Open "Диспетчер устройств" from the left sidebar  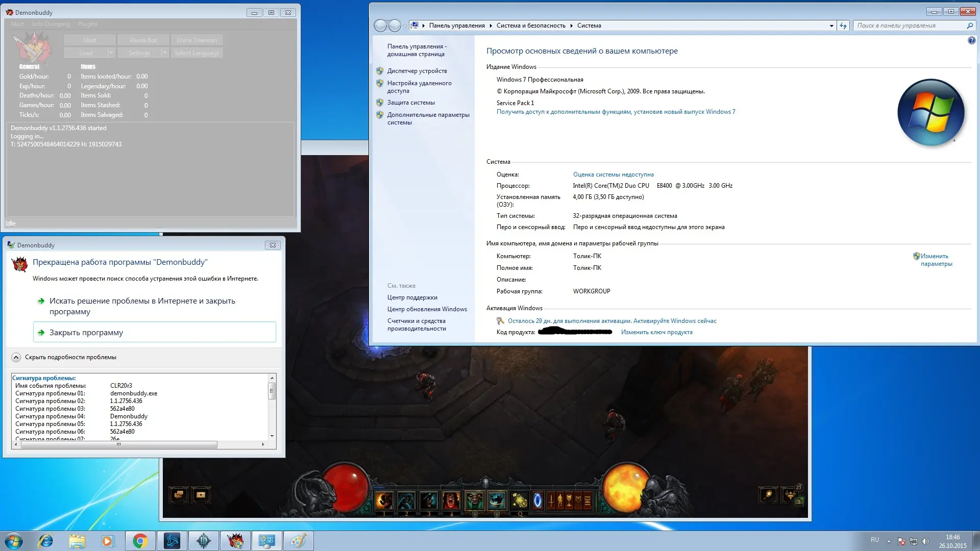416,71
